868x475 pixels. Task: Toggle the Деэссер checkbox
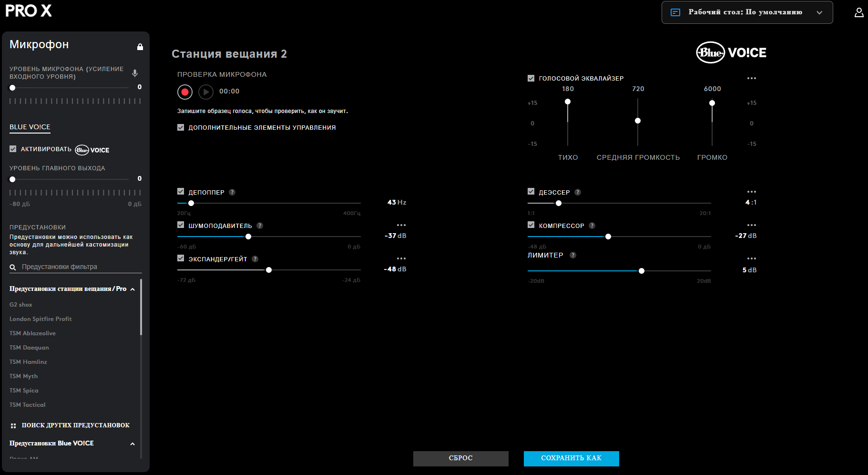point(531,191)
